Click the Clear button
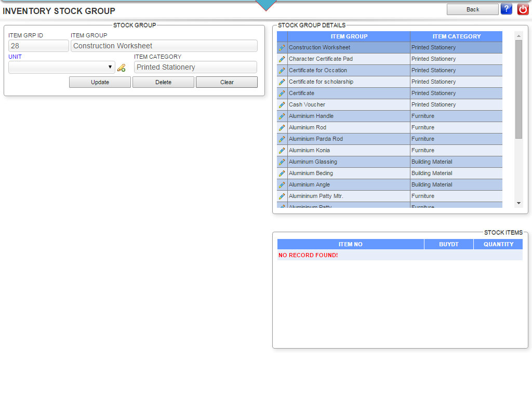Screen dimensions: 532x399 227,82
